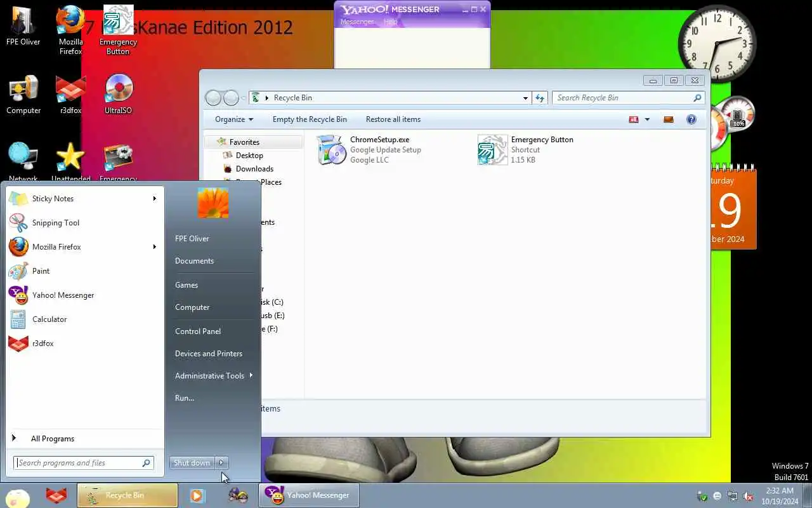Expand All Programs in Start menu
812x508 pixels.
(x=85, y=439)
